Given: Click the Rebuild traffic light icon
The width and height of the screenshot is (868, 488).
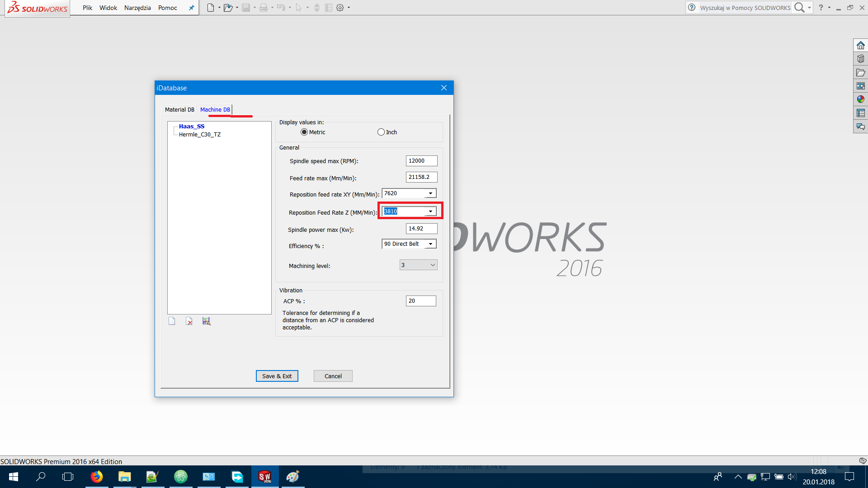Looking at the screenshot, I should [x=317, y=8].
